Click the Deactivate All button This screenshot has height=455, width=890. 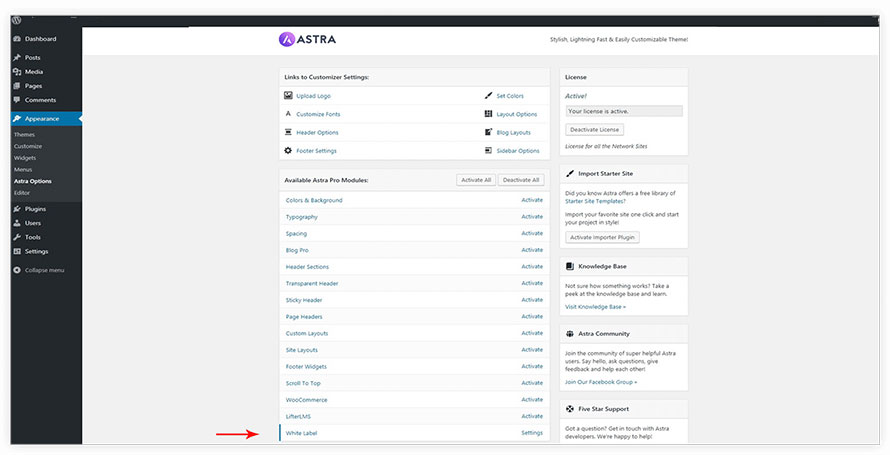coord(521,180)
